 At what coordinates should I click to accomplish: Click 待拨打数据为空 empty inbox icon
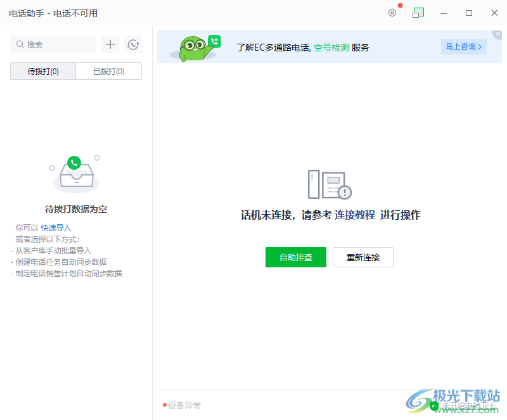pos(75,174)
